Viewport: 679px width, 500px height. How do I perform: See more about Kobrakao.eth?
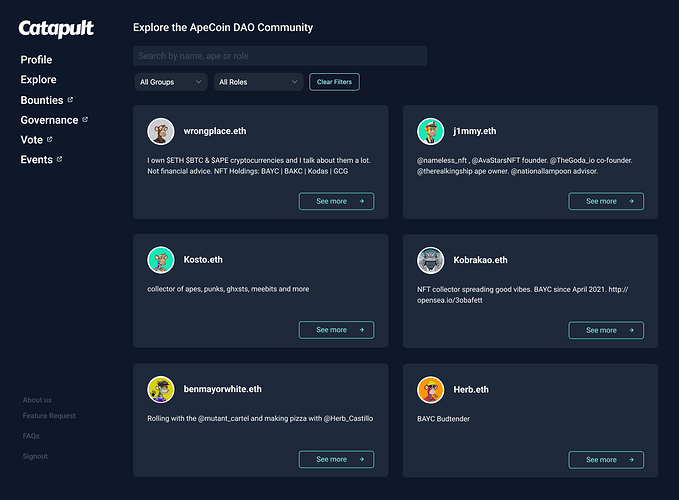tap(606, 330)
